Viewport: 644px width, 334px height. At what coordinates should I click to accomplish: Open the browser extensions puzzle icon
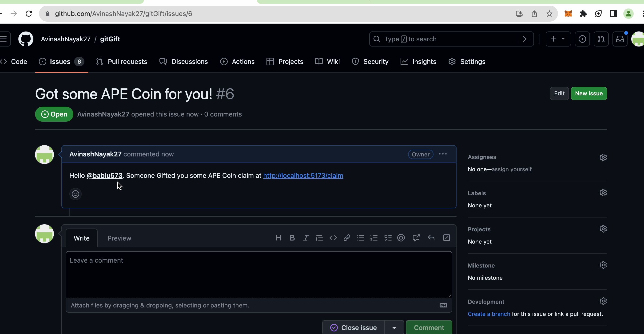[x=583, y=13]
